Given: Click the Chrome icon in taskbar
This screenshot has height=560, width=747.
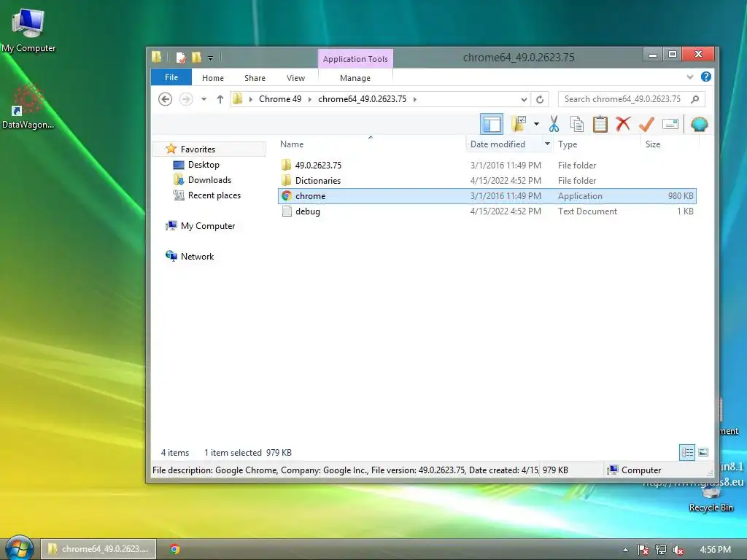Looking at the screenshot, I should pos(175,549).
